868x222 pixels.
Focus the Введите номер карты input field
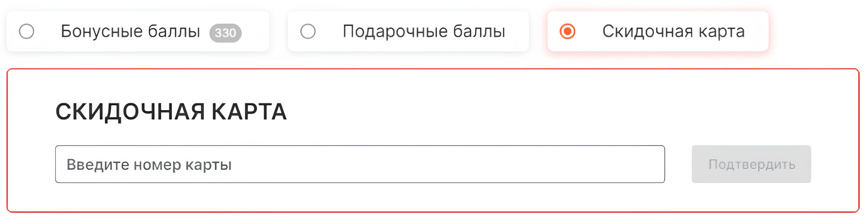360,164
